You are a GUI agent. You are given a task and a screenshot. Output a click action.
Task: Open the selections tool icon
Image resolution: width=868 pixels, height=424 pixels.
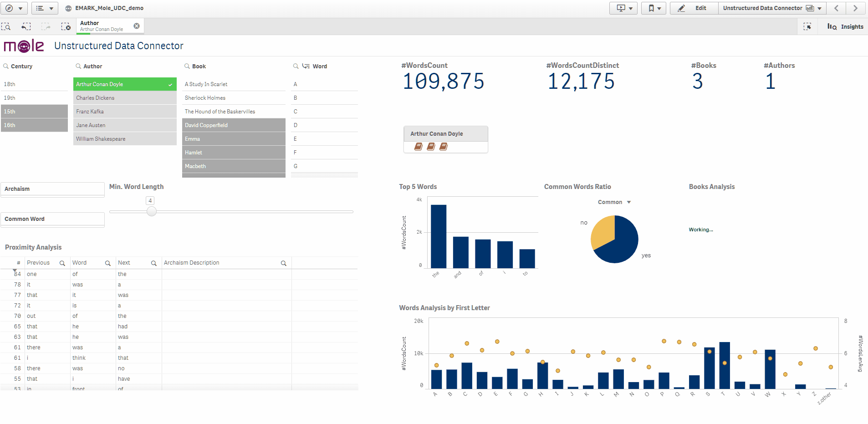coord(807,26)
